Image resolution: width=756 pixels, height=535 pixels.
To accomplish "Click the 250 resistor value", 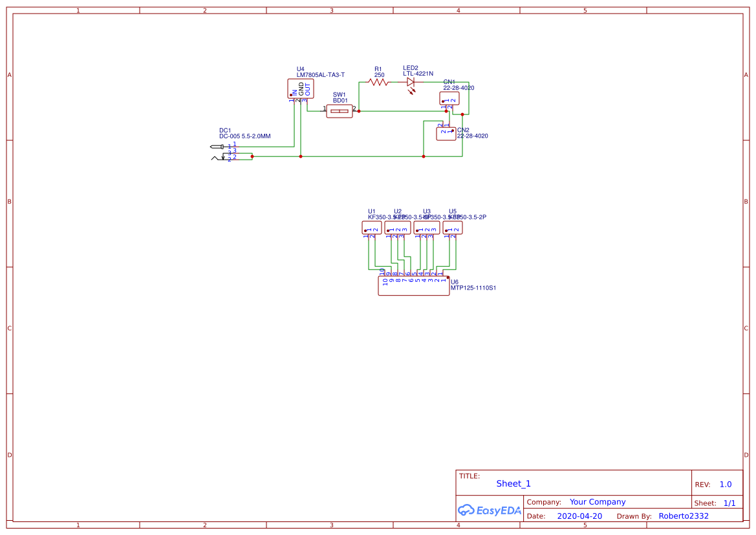I will [380, 75].
